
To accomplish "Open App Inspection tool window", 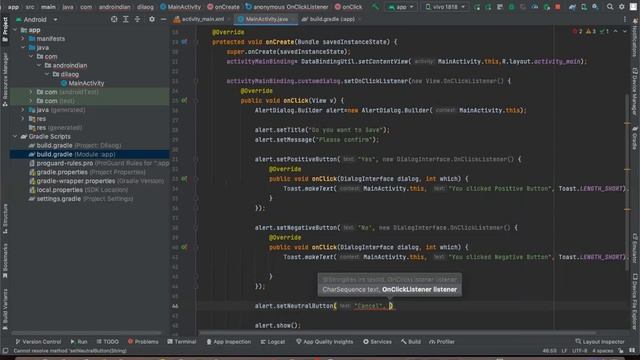I will pos(229,342).
